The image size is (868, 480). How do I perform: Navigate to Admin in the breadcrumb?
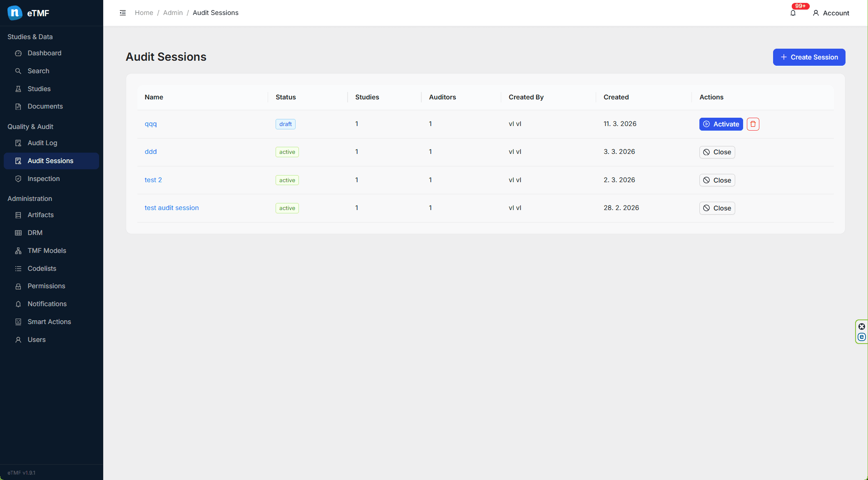[x=173, y=13]
